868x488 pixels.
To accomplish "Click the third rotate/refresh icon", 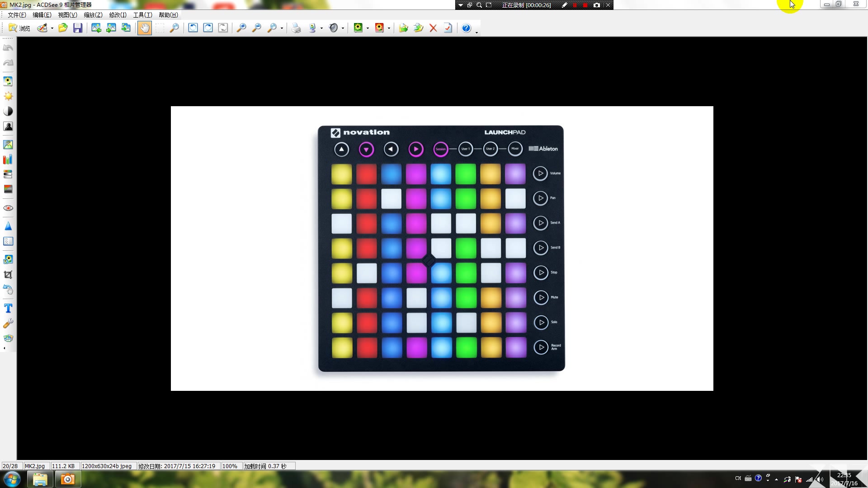I will pyautogui.click(x=223, y=28).
